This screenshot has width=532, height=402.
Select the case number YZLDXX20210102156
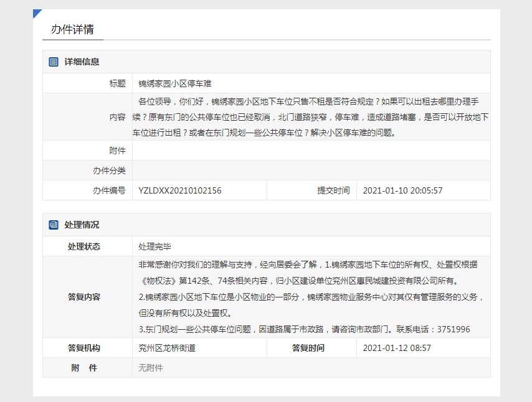(180, 190)
